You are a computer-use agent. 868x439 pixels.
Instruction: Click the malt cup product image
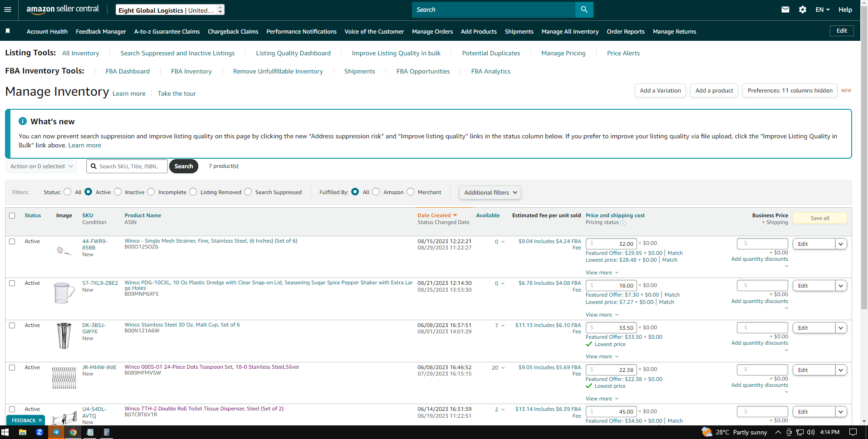coord(64,336)
